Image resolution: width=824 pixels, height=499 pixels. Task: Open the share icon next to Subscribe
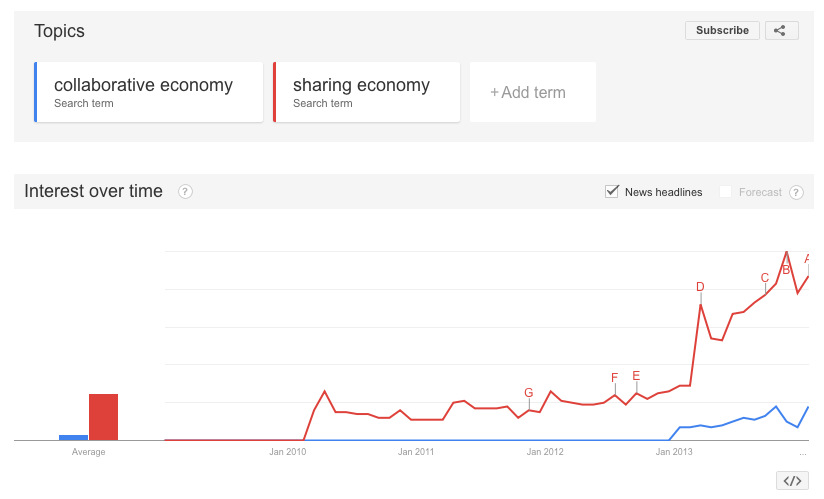coord(781,30)
